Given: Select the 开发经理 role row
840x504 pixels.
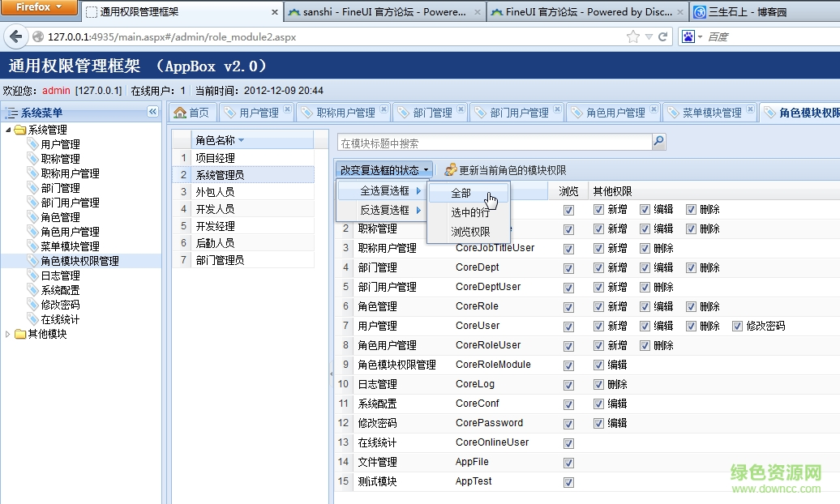Looking at the screenshot, I should pos(215,226).
